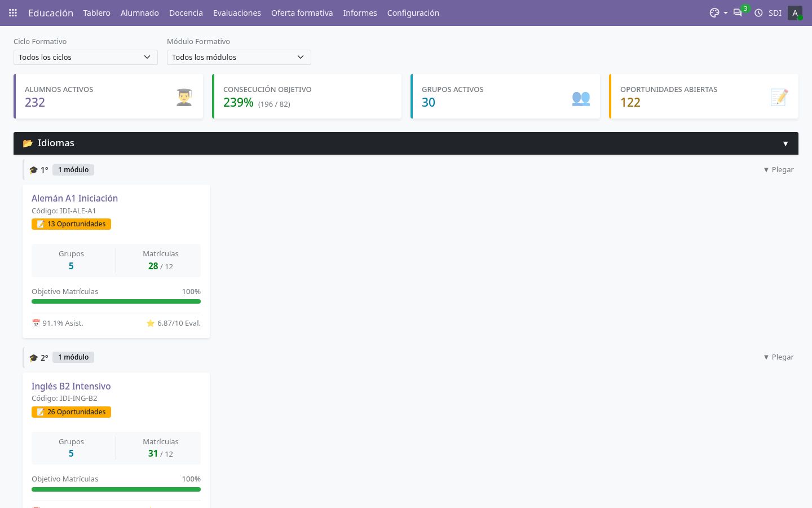The image size is (812, 508).
Task: Open the Alemán A1 Iniciación module
Action: coord(75,198)
